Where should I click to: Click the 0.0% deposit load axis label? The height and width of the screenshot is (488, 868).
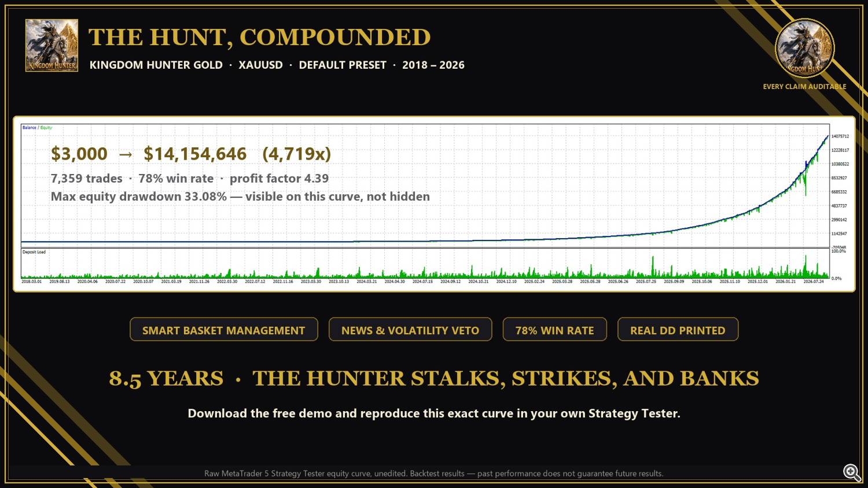[837, 279]
